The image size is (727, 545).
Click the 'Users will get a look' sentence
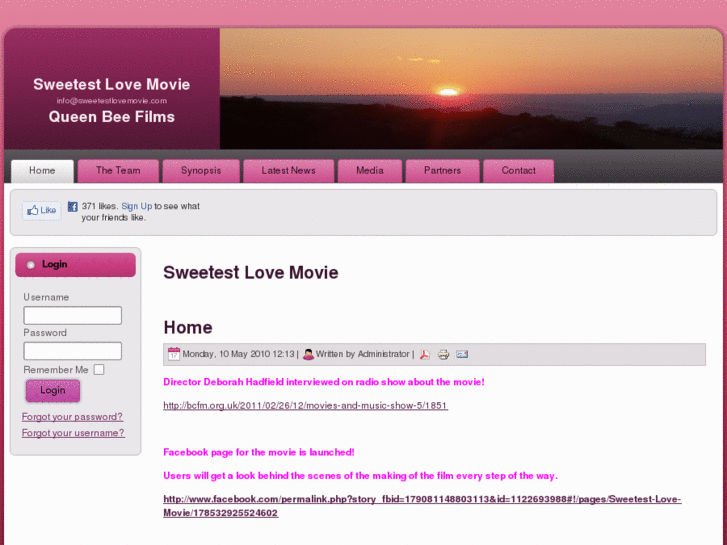pos(360,476)
